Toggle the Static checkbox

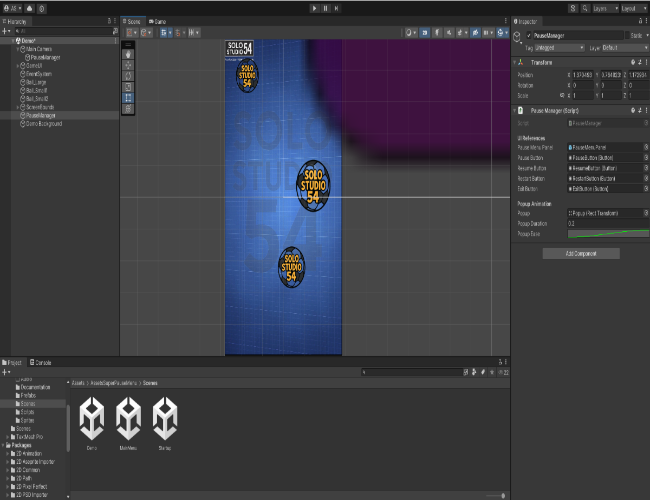coord(627,35)
